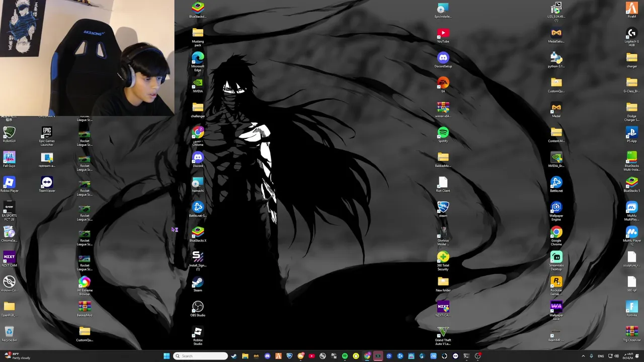
Task: Open the New folder on the desktop
Action: click(x=443, y=284)
